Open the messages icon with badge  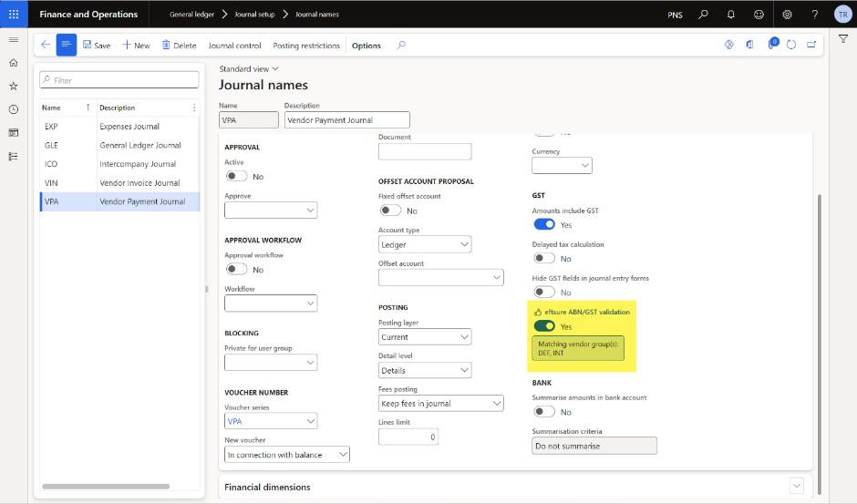(772, 44)
